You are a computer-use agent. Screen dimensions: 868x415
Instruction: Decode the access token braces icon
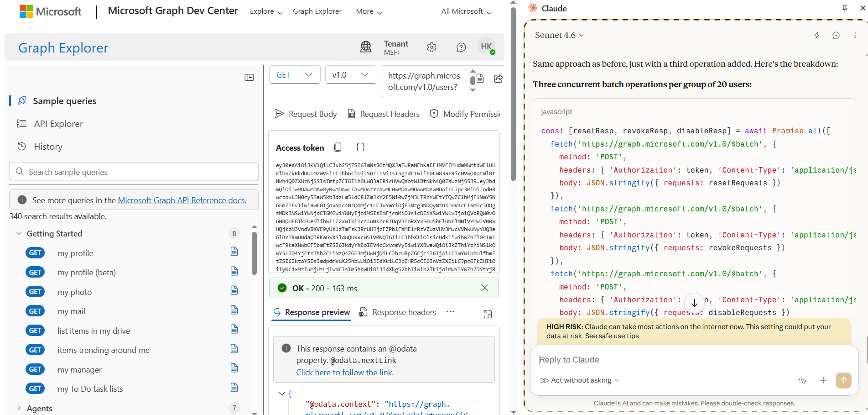(x=360, y=147)
